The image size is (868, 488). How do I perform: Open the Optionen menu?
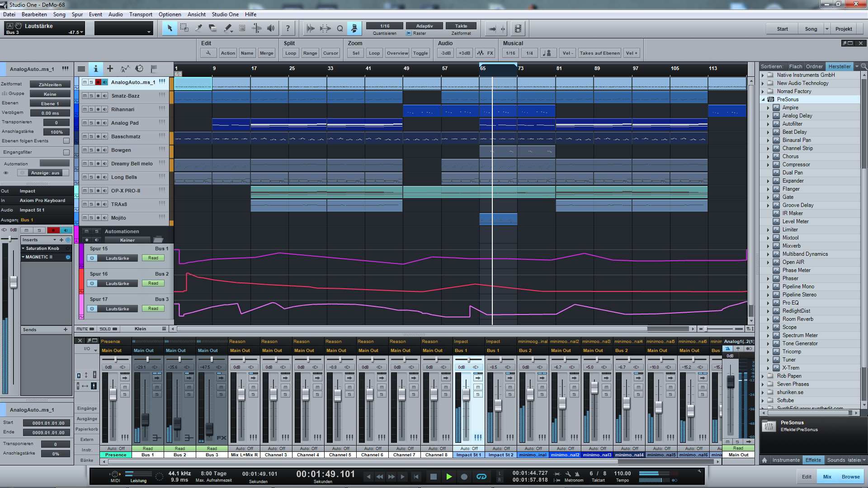click(170, 14)
